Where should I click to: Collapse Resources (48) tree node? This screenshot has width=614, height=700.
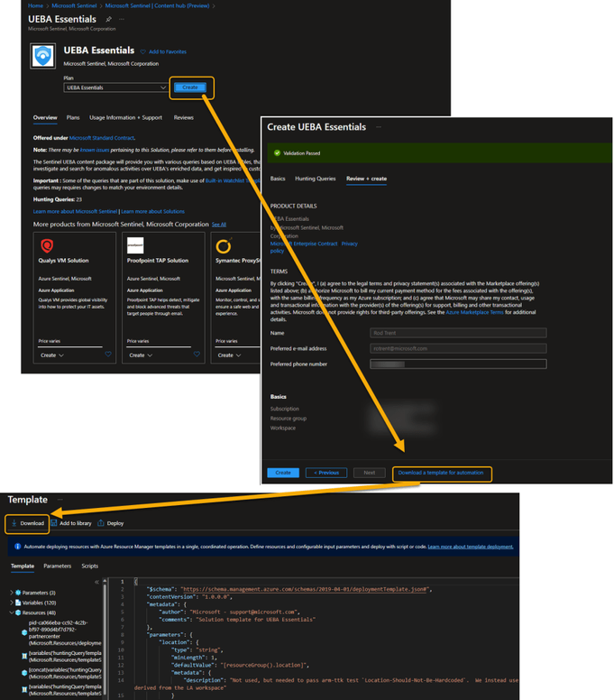coord(12,612)
